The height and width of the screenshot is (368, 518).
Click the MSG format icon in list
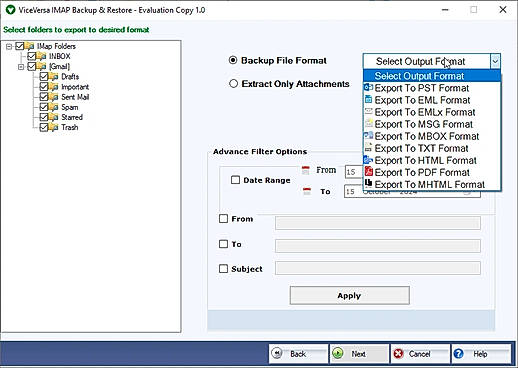(x=368, y=123)
